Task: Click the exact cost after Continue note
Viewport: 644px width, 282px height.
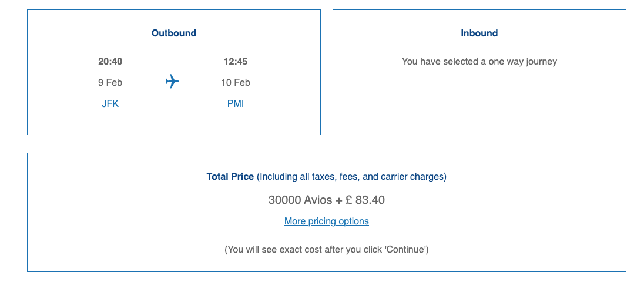Action: [x=327, y=250]
